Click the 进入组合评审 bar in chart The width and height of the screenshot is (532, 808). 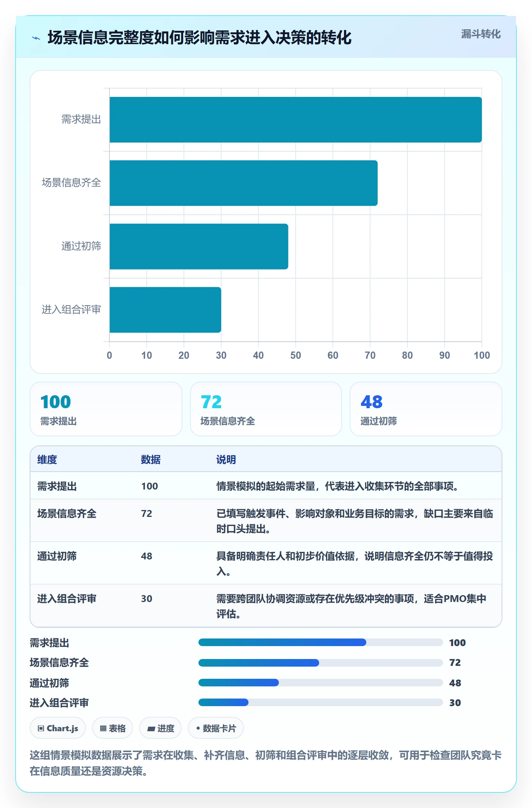pos(165,310)
